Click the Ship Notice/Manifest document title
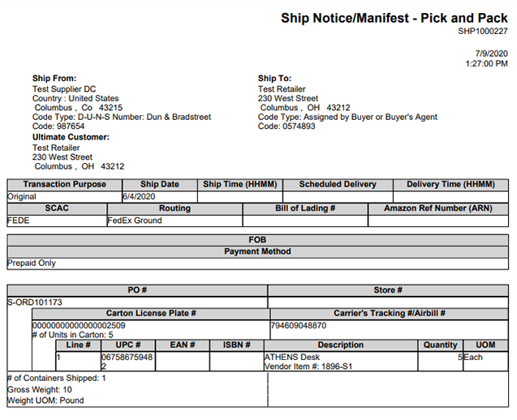 tap(394, 18)
